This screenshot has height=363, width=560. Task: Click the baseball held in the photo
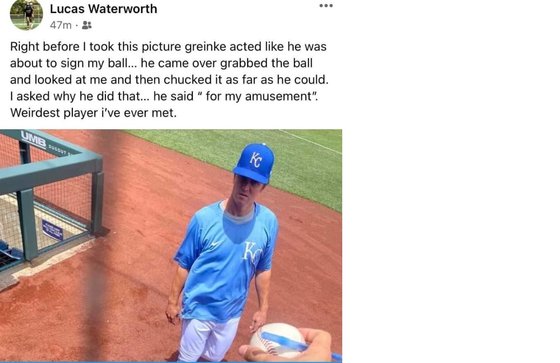276,339
